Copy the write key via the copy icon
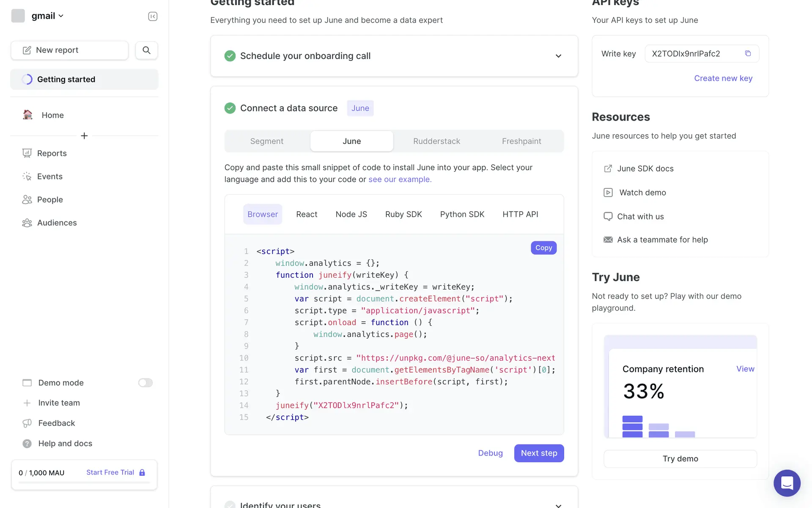Screen dimensions: 812x508 pyautogui.click(x=748, y=54)
